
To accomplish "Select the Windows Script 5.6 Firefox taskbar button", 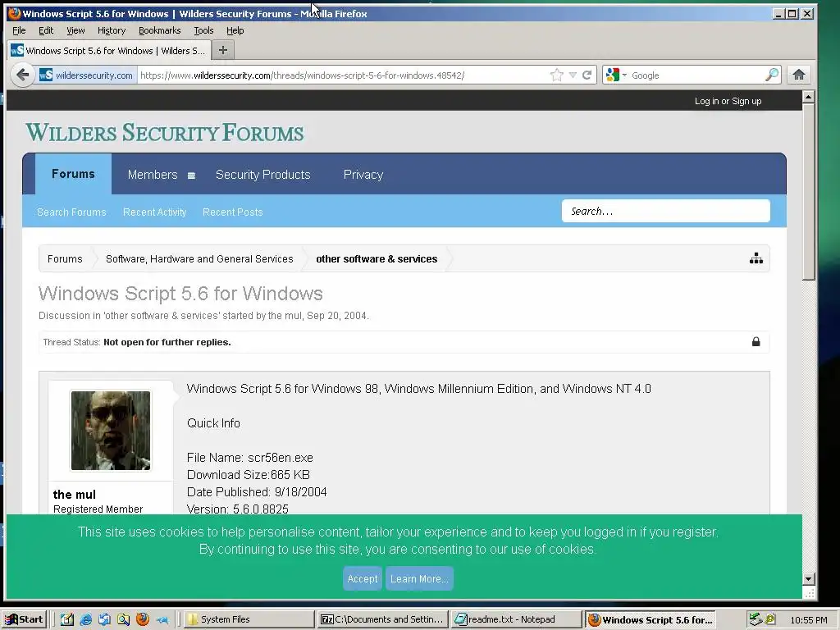I will (651, 619).
